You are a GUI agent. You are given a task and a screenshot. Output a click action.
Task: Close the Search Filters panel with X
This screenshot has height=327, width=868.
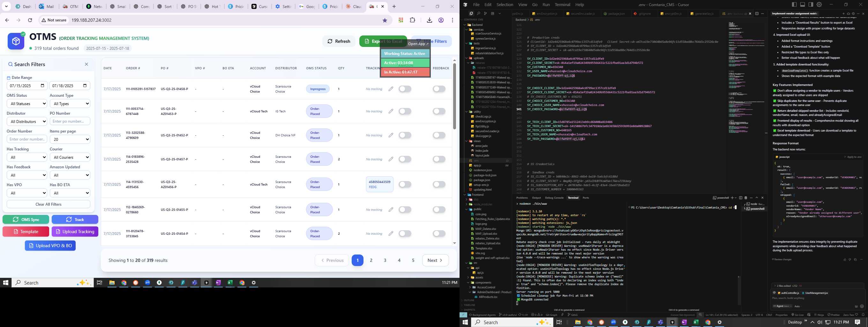click(x=86, y=64)
